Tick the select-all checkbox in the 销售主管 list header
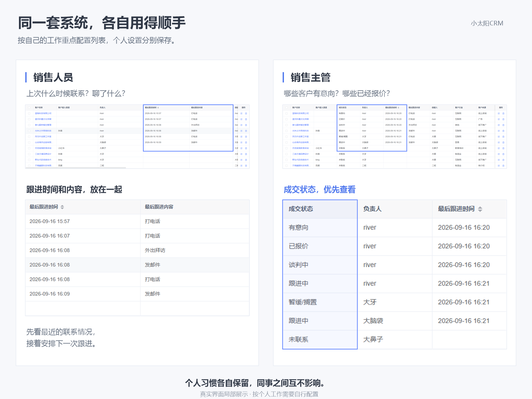Image resolution: width=532 pixels, height=399 pixels. pyautogui.click(x=287, y=108)
